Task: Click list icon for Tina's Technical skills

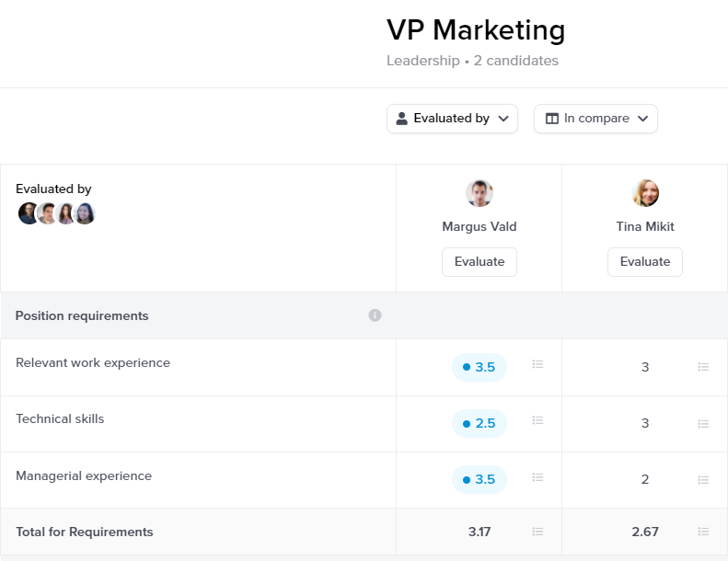Action: (x=703, y=423)
